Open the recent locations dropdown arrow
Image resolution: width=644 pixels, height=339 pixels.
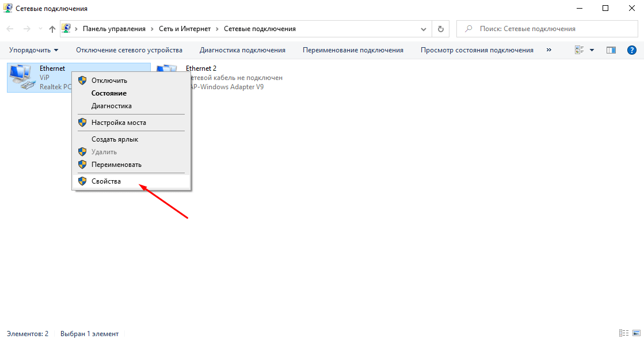click(x=40, y=29)
